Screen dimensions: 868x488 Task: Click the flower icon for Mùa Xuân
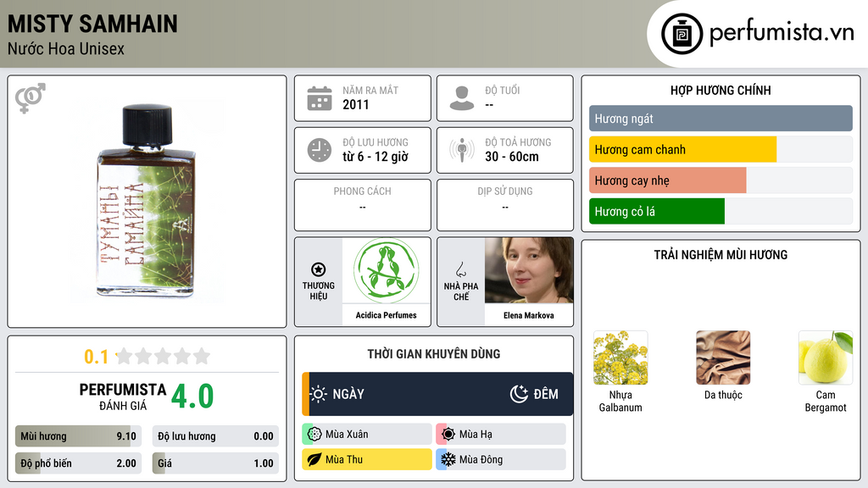(x=314, y=435)
